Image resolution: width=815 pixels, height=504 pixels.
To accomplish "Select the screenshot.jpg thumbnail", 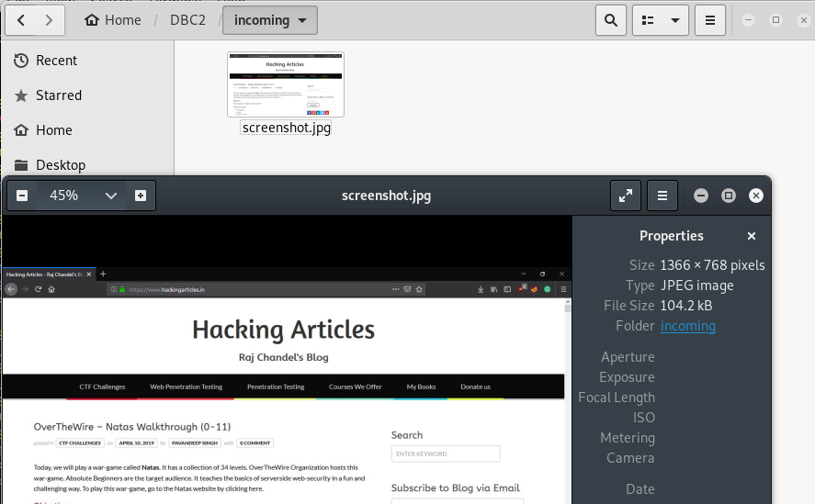I will (286, 84).
